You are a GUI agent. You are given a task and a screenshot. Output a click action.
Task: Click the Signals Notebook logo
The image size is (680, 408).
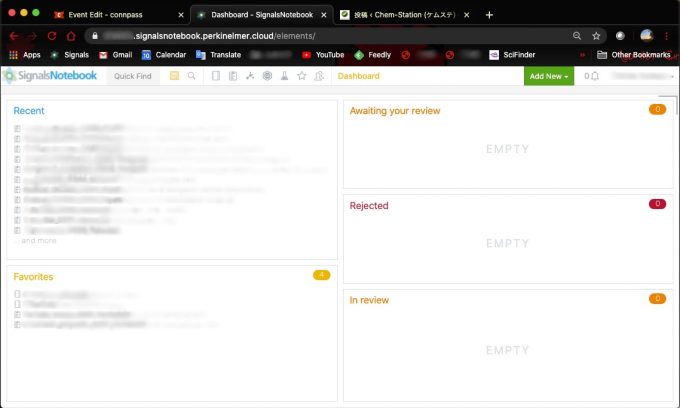tap(50, 76)
